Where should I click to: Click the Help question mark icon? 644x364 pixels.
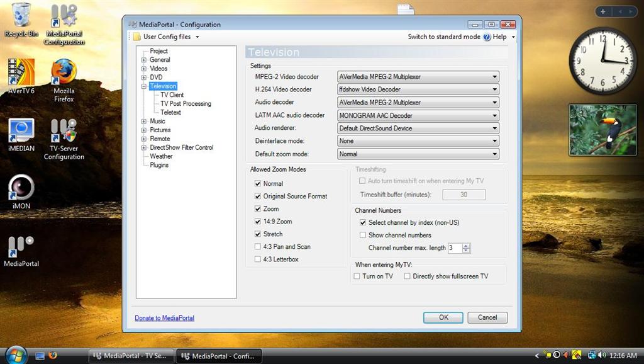[487, 37]
